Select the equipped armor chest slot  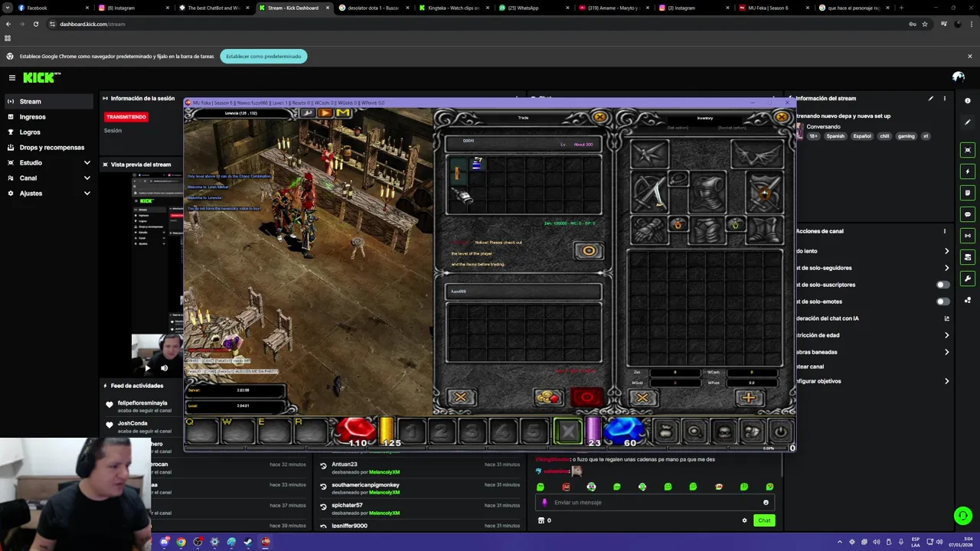click(x=707, y=193)
